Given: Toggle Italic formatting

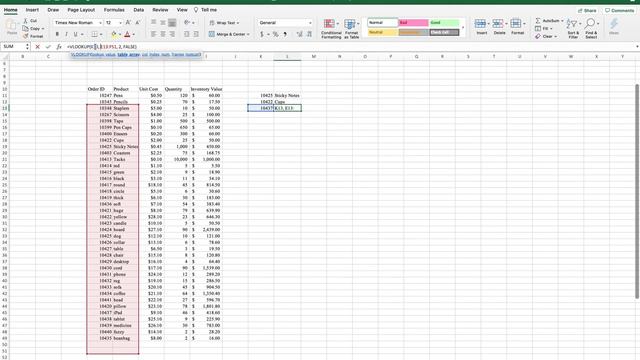Looking at the screenshot, I should (x=66, y=34).
